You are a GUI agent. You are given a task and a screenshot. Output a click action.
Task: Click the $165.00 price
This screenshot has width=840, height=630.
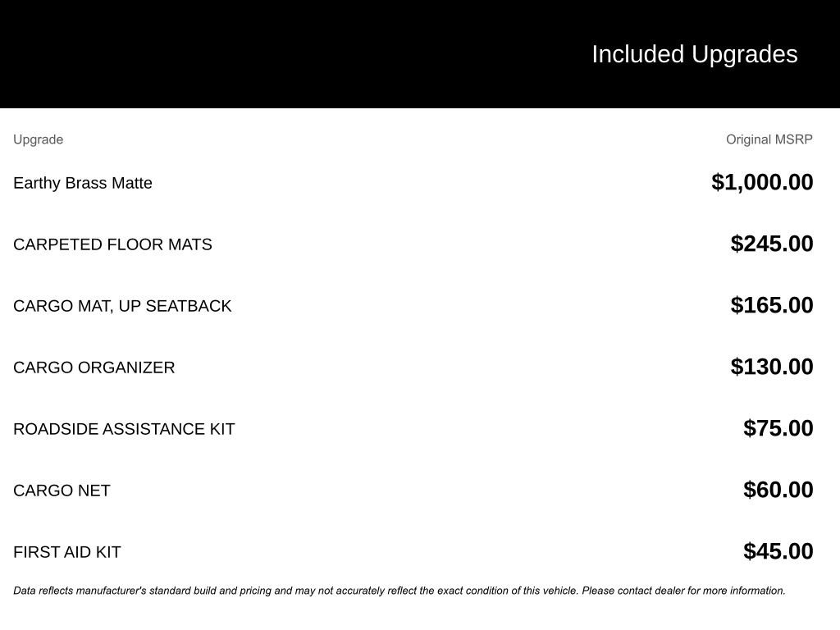[771, 305]
